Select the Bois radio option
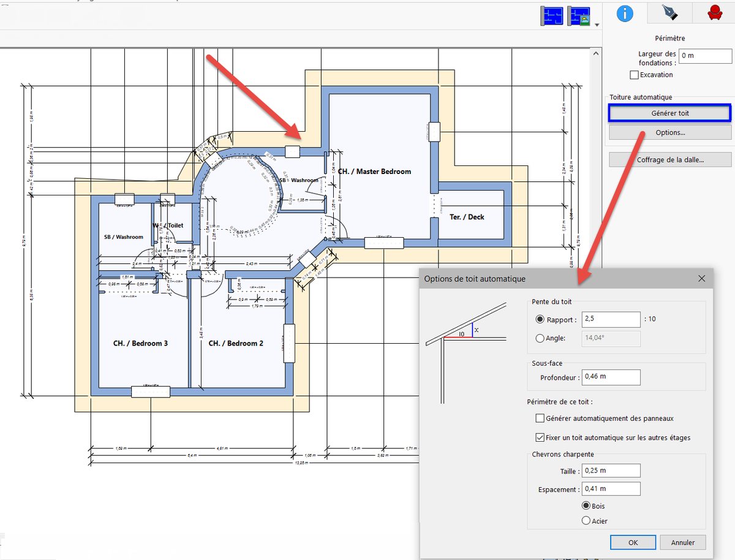The width and height of the screenshot is (735, 560). (x=586, y=506)
